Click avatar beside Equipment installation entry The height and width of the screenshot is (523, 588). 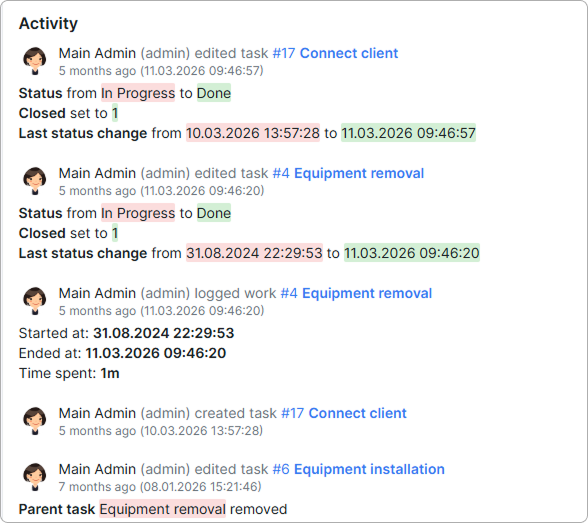coord(35,477)
